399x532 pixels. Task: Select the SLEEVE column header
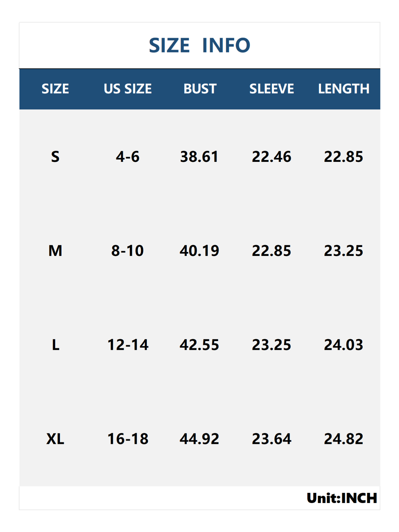point(272,89)
